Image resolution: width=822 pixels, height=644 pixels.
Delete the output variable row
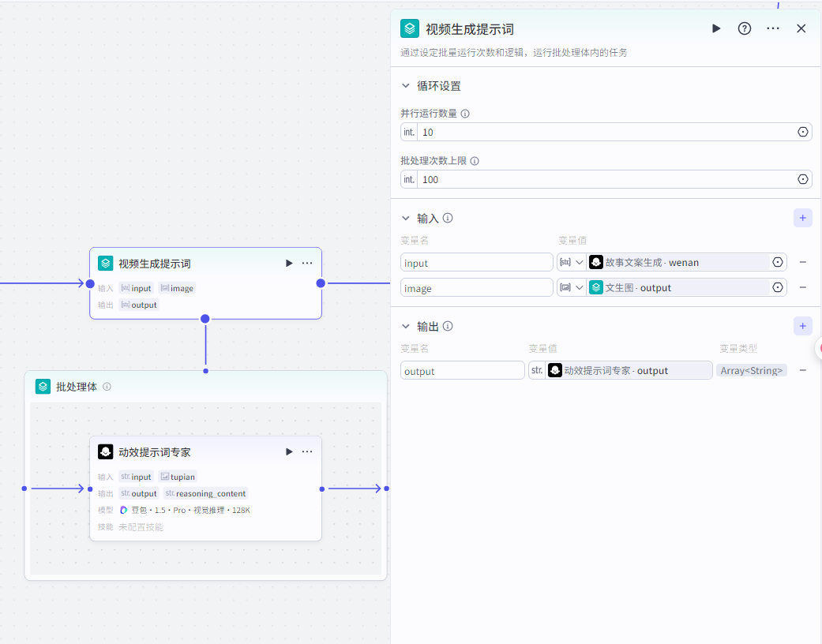[802, 370]
